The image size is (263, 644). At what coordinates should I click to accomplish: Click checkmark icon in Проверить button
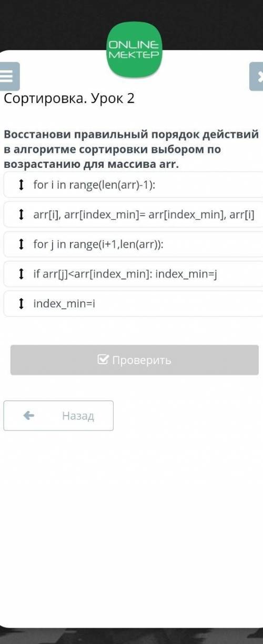[103, 360]
